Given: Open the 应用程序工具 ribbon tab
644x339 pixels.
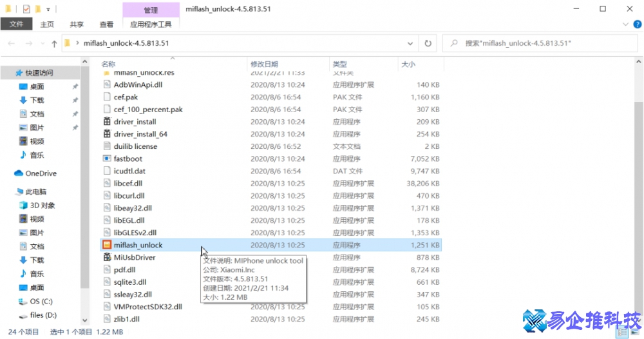Looking at the screenshot, I should pos(151,24).
